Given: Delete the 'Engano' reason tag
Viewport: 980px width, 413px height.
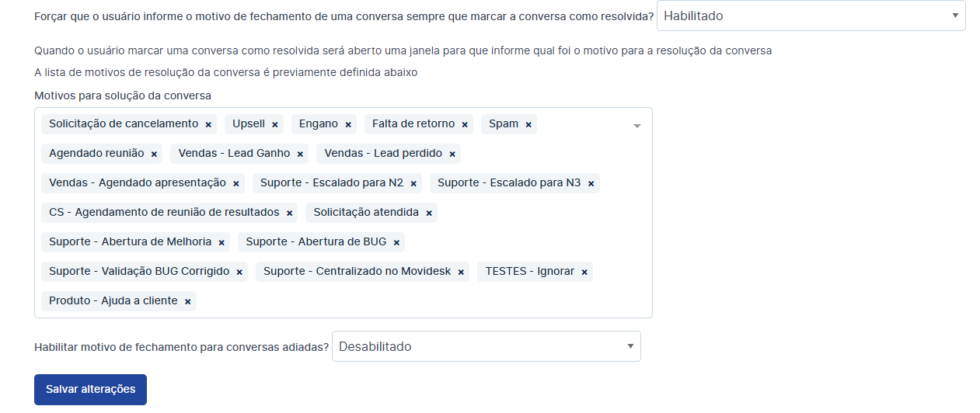Looking at the screenshot, I should pos(348,125).
